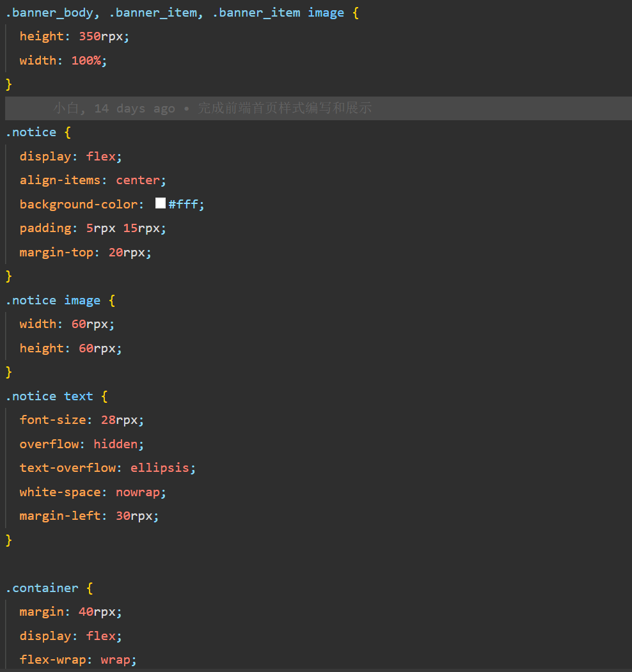Place cursor on the padding 5rpx 15rpx line
Viewport: 632px width, 672px height.
[93, 228]
